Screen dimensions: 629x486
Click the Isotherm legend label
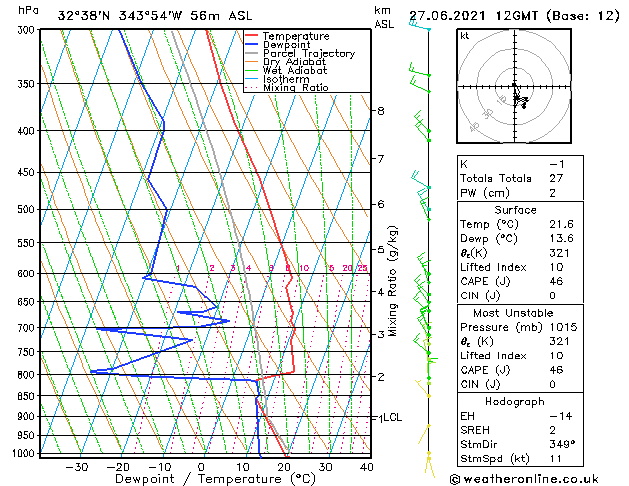(286, 79)
